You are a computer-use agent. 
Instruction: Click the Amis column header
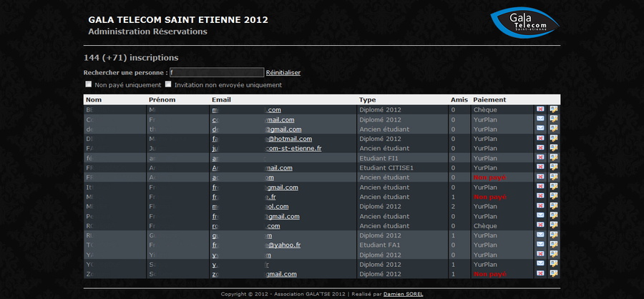click(459, 100)
